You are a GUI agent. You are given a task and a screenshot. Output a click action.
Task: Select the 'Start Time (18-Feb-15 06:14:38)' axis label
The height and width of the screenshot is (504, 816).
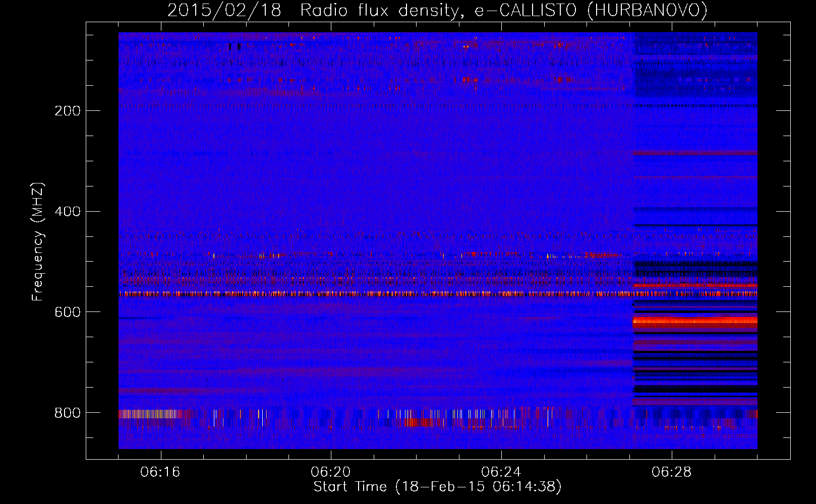point(438,487)
